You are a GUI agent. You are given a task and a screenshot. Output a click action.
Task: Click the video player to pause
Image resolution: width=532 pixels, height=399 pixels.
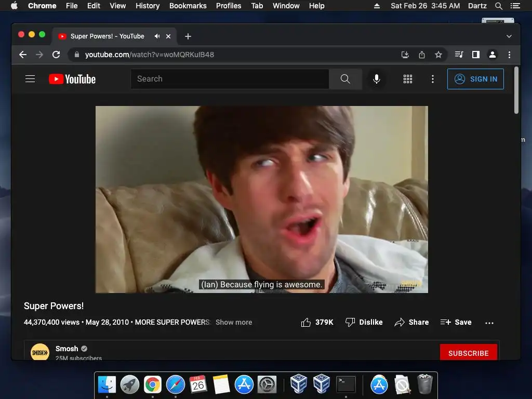point(262,199)
